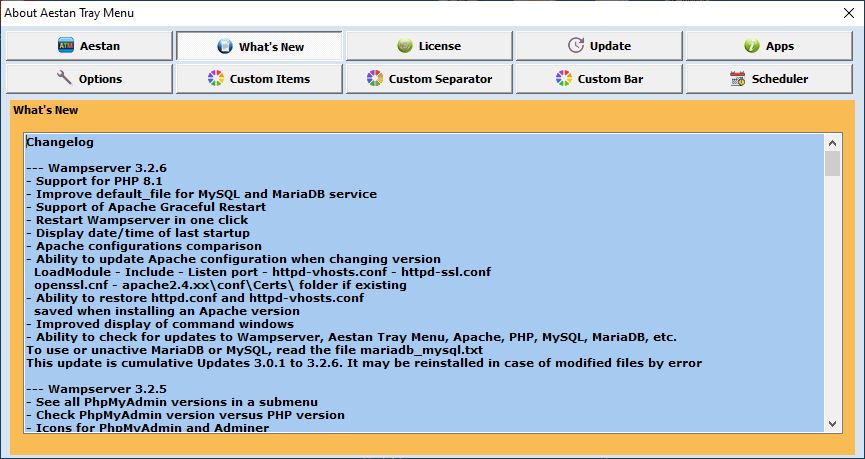The width and height of the screenshot is (865, 459).
Task: Click the Apps green icon
Action: pyautogui.click(x=751, y=46)
